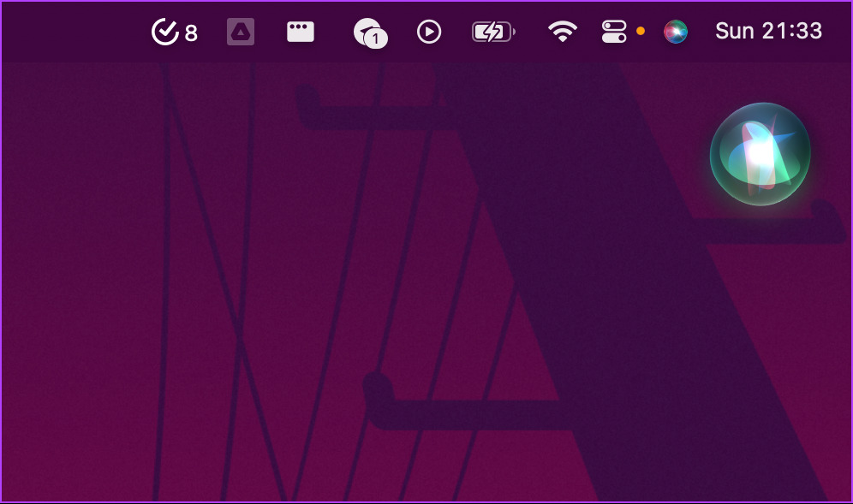This screenshot has width=853, height=504.
Task: Click the Siri icon in menu bar
Action: click(x=676, y=32)
